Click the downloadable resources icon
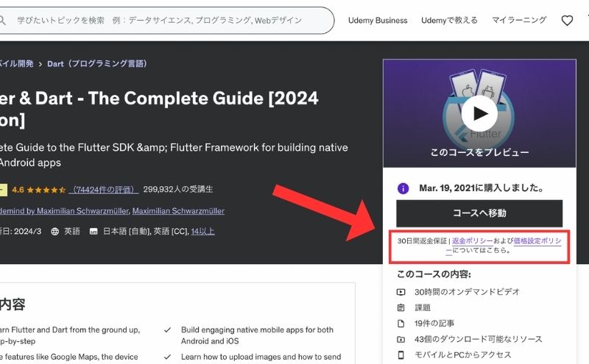 (x=401, y=339)
